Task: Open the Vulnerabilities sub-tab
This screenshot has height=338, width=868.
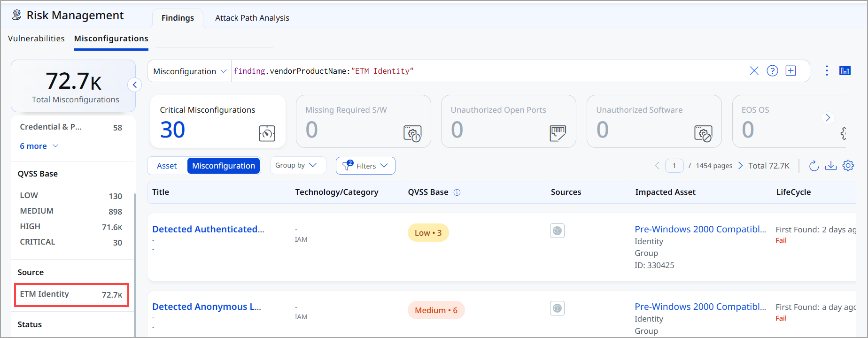Action: pyautogui.click(x=36, y=38)
